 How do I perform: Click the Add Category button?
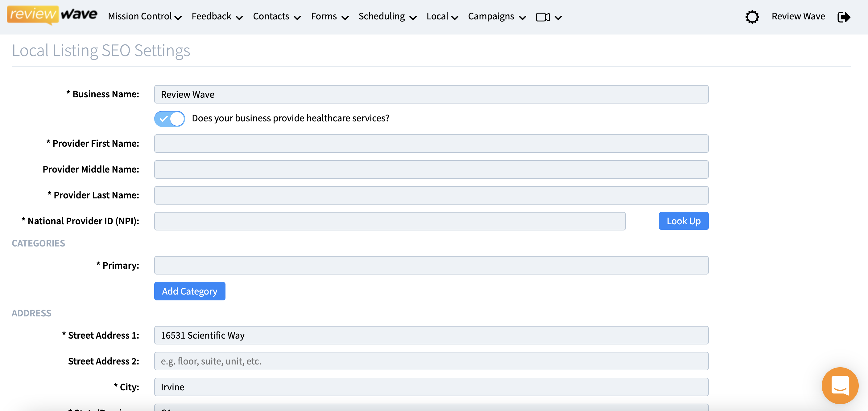[189, 291]
